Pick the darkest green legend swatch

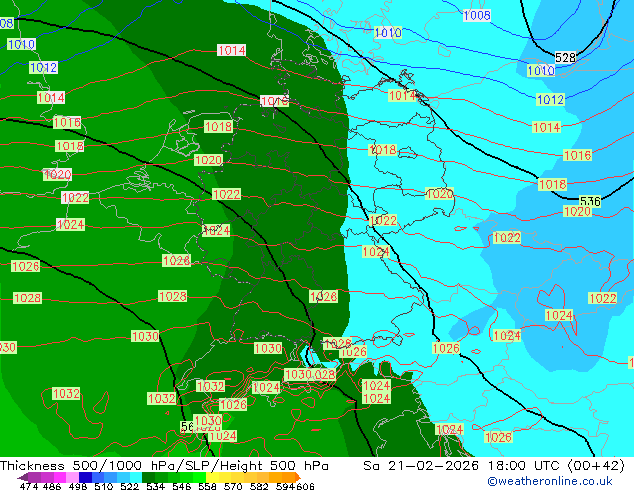click(148, 477)
